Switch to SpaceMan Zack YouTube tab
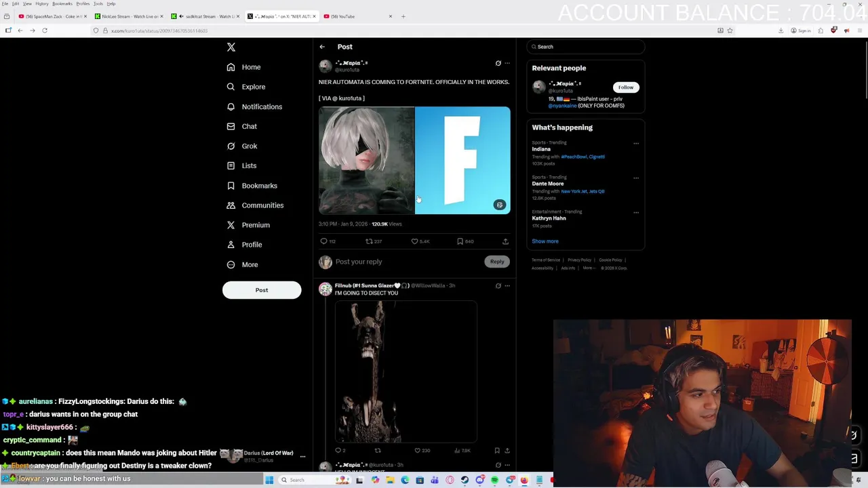The height and width of the screenshot is (488, 868). pos(53,16)
